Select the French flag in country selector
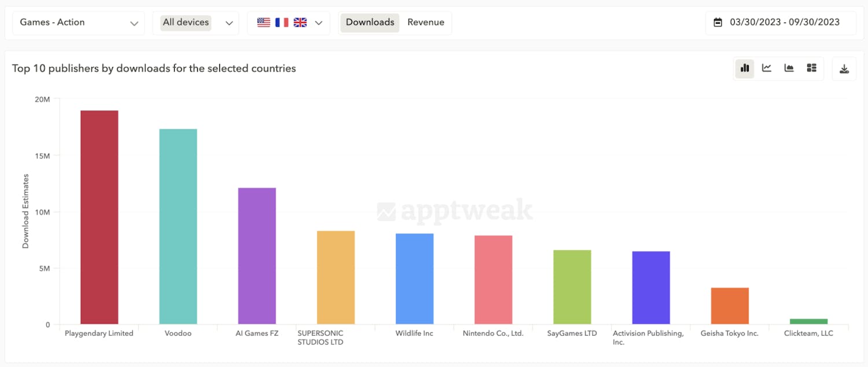Image resolution: width=868 pixels, height=367 pixels. 282,22
